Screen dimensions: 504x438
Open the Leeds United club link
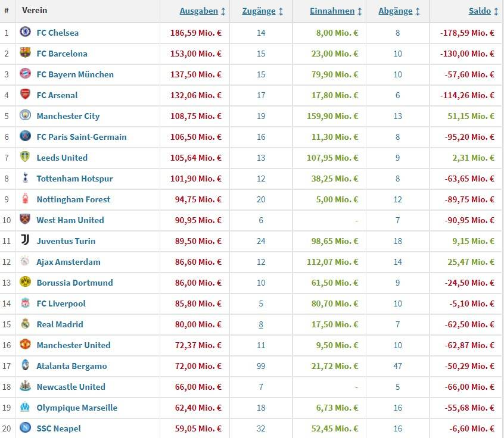point(62,158)
